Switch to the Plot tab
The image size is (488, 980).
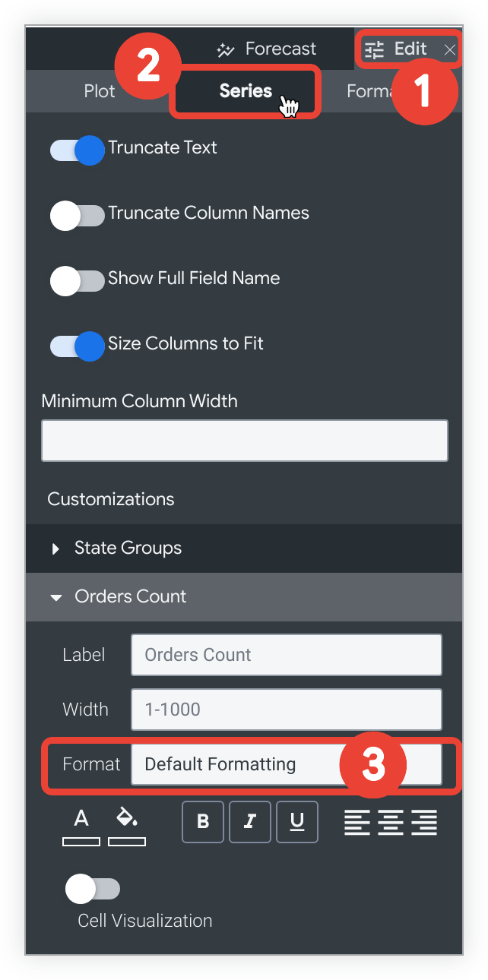(x=100, y=91)
